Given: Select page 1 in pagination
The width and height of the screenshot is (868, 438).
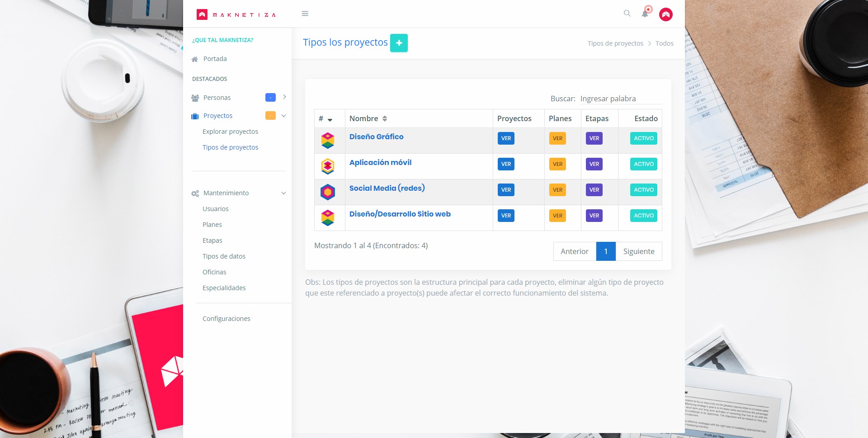Looking at the screenshot, I should click(606, 251).
